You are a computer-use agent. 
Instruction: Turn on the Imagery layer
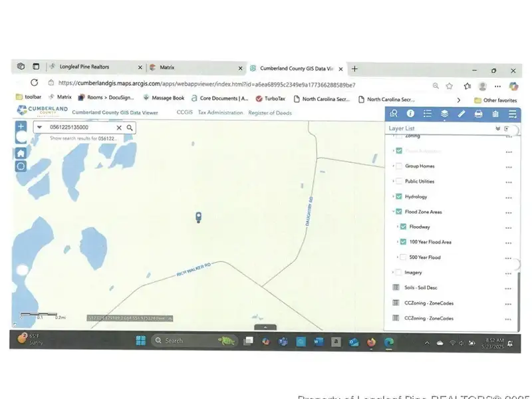(x=399, y=272)
